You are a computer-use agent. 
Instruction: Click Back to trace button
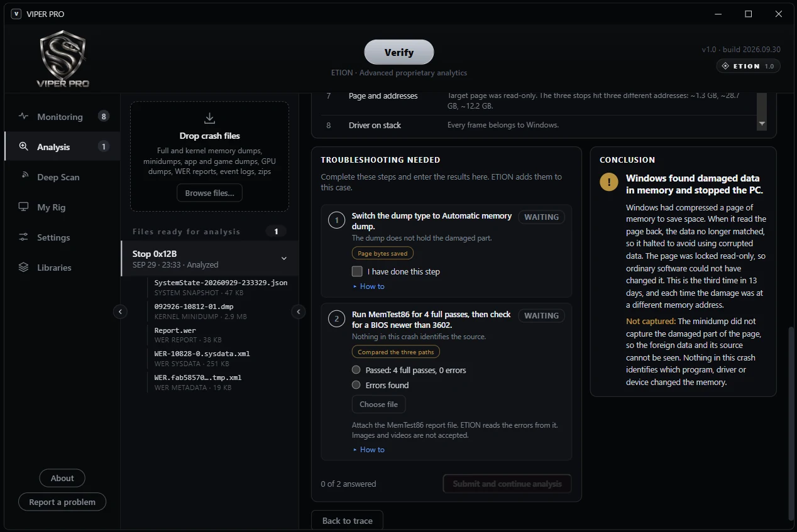(347, 521)
